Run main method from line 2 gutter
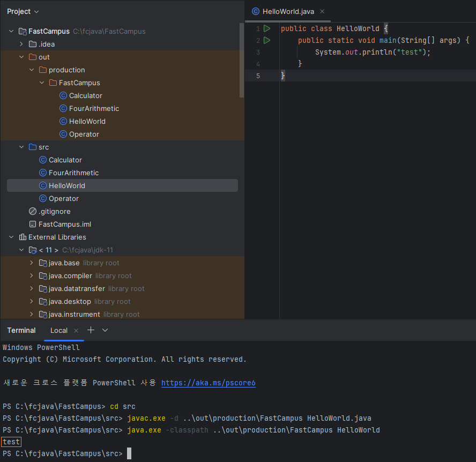Viewport: 476px width, 462px height. 267,40
